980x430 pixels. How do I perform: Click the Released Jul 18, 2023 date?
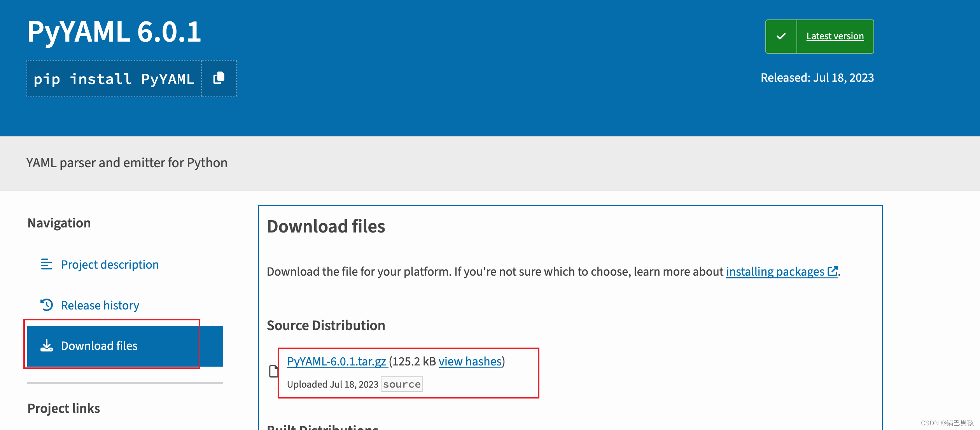[817, 78]
